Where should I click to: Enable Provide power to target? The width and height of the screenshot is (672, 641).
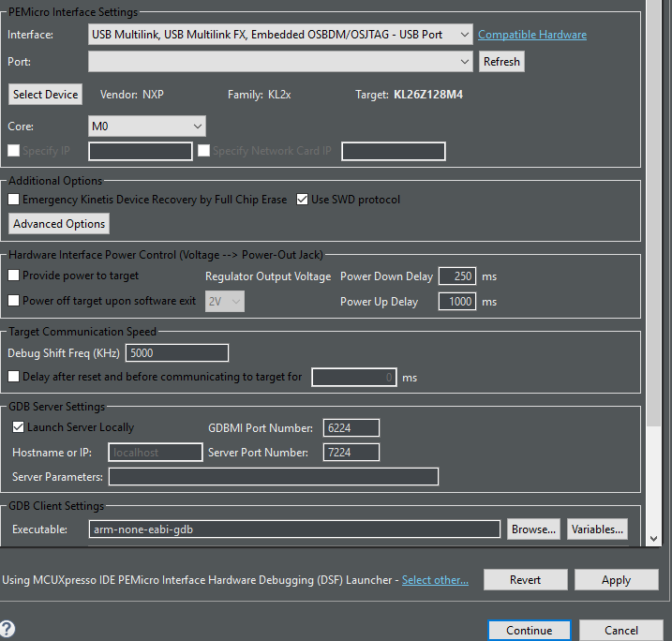(x=14, y=276)
